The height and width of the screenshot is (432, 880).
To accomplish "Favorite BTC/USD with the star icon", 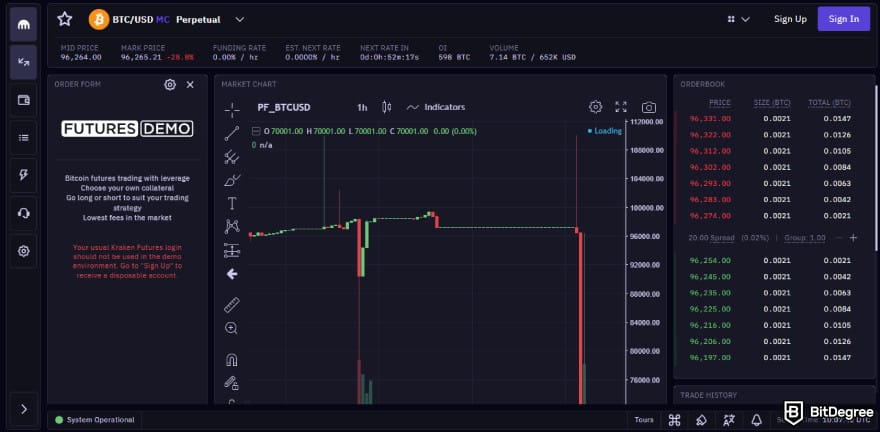I will [x=65, y=19].
